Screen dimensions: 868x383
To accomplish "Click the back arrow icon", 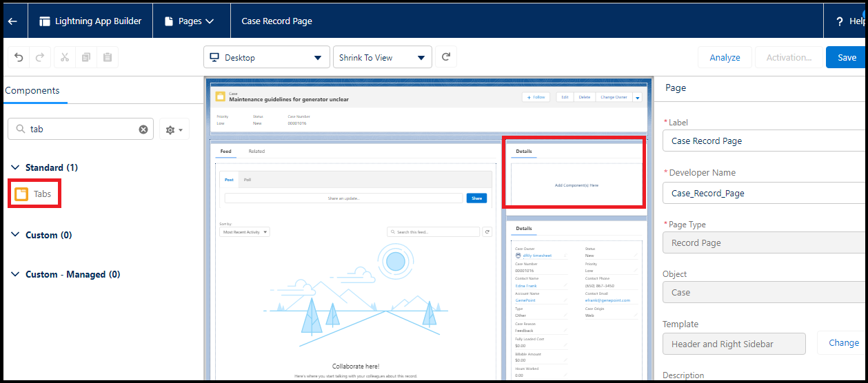I will point(12,21).
